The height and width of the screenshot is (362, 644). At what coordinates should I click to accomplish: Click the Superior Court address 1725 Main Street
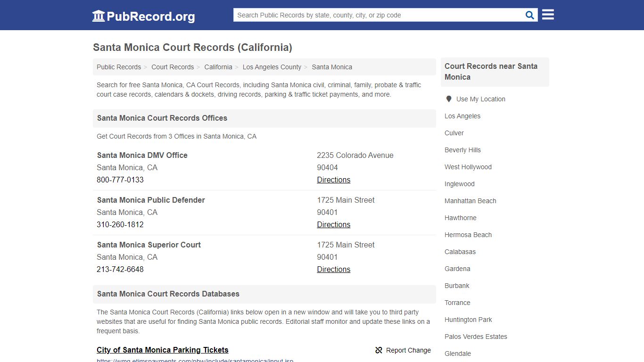click(346, 245)
